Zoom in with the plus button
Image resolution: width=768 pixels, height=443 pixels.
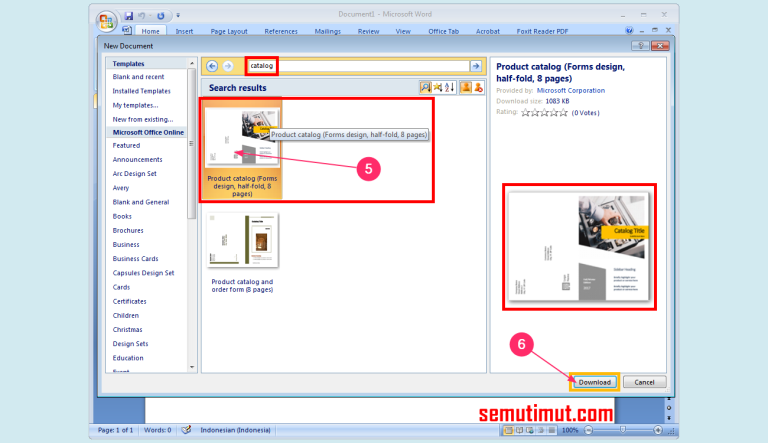click(x=658, y=430)
